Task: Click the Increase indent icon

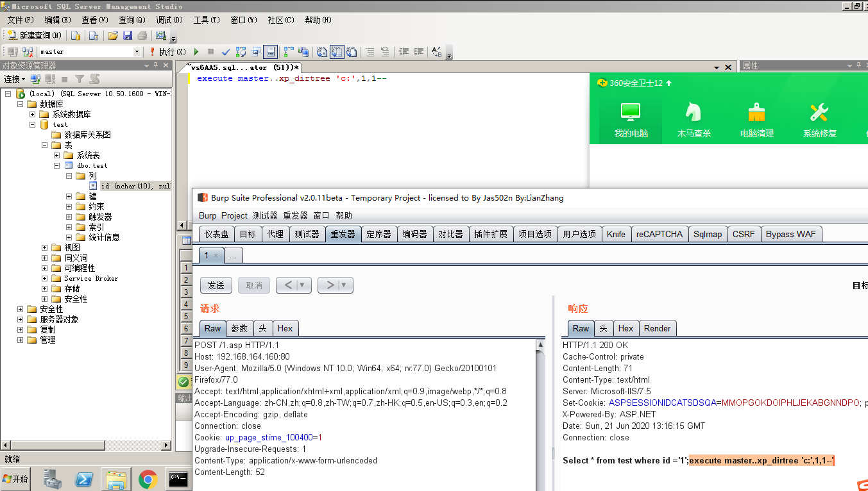Action: (x=418, y=51)
